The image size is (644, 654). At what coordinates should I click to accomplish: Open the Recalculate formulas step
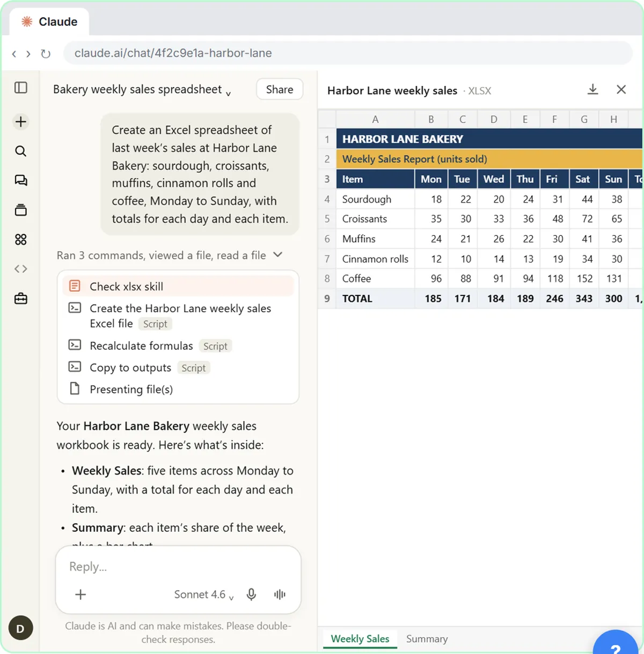point(178,346)
